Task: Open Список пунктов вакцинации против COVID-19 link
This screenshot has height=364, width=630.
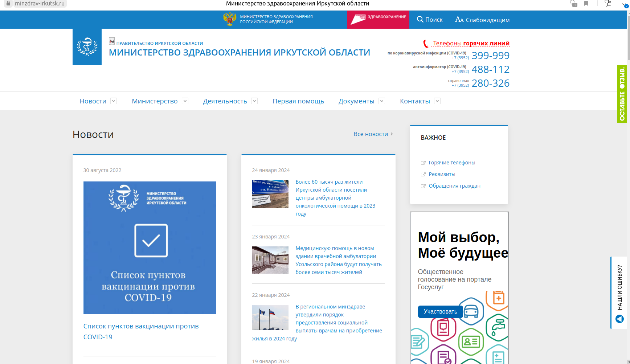Action: click(x=141, y=332)
